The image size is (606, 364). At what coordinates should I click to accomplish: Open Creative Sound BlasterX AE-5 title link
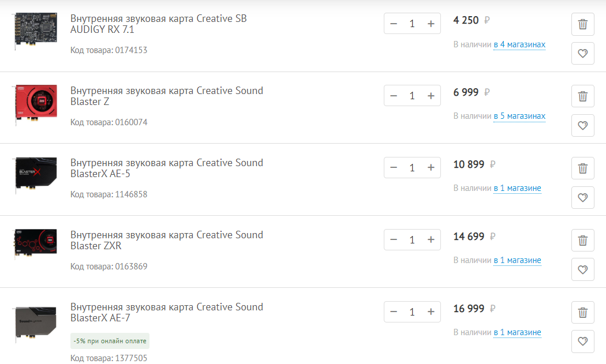(166, 168)
